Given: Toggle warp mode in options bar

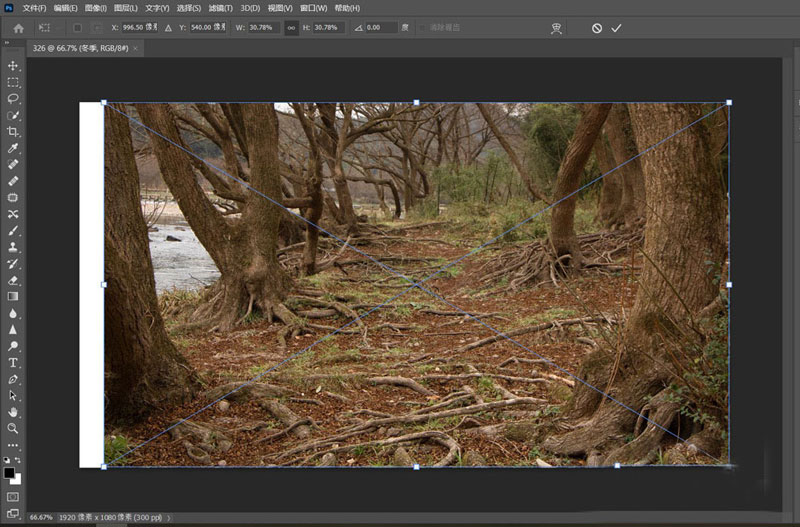Looking at the screenshot, I should (x=557, y=29).
